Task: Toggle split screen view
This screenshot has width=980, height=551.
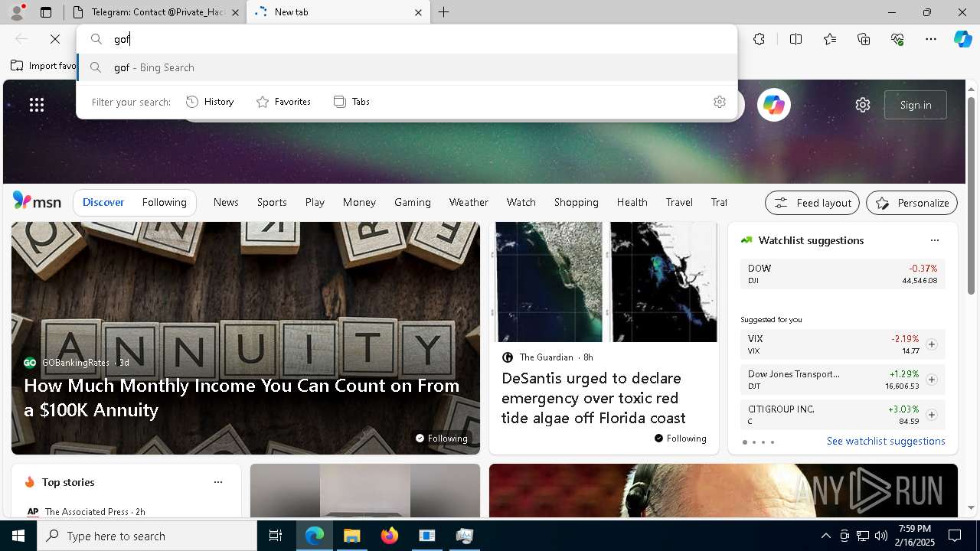Action: pyautogui.click(x=795, y=39)
